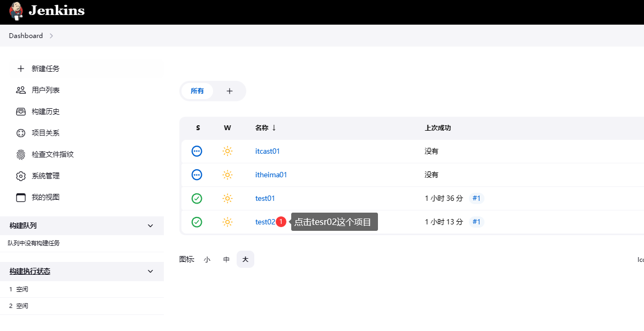Click '队列中没有构建任务' text
This screenshot has height=331, width=644.
click(34, 243)
